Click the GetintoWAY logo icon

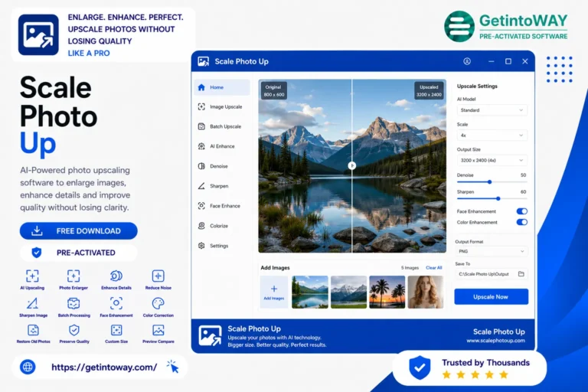(459, 26)
